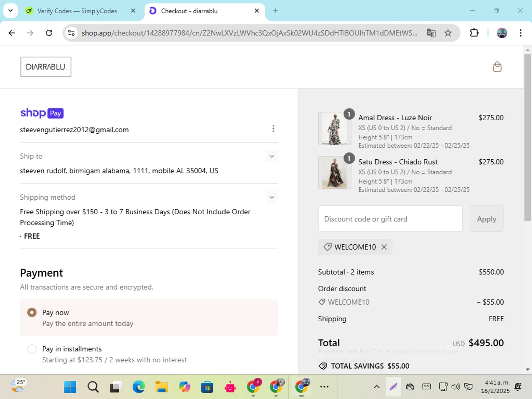Open the weather widget showing 25°
532x399 pixels.
click(x=18, y=386)
